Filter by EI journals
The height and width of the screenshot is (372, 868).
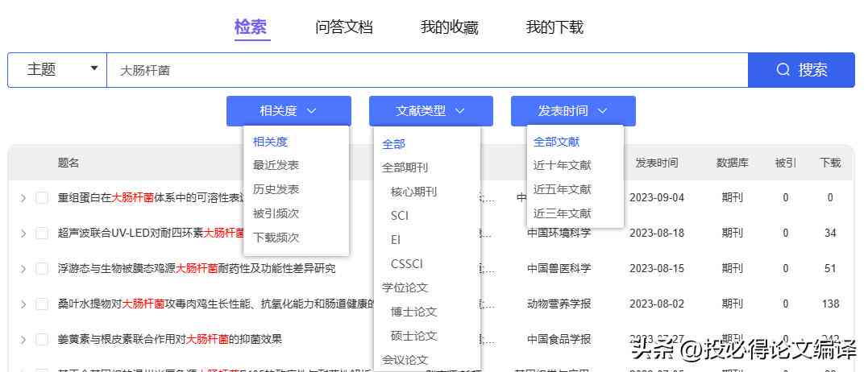(x=395, y=240)
